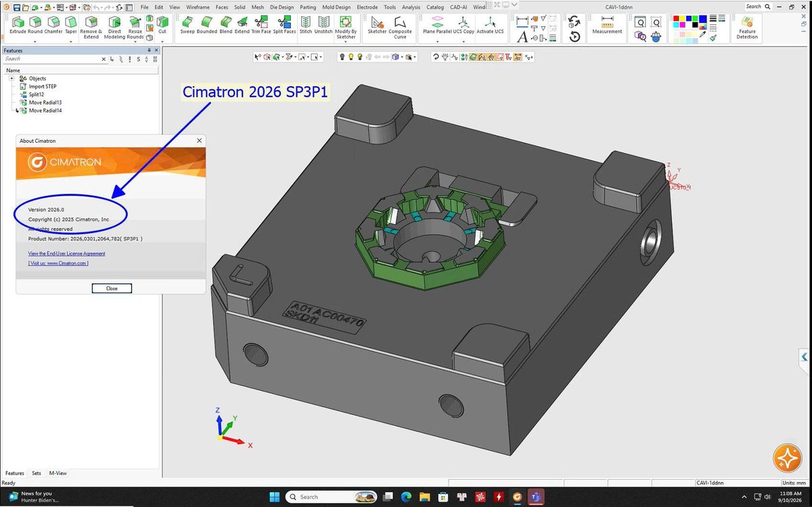Viewport: 812px width, 507px height.
Task: Open dropdown arrow under Taper tool
Action: (70, 41)
